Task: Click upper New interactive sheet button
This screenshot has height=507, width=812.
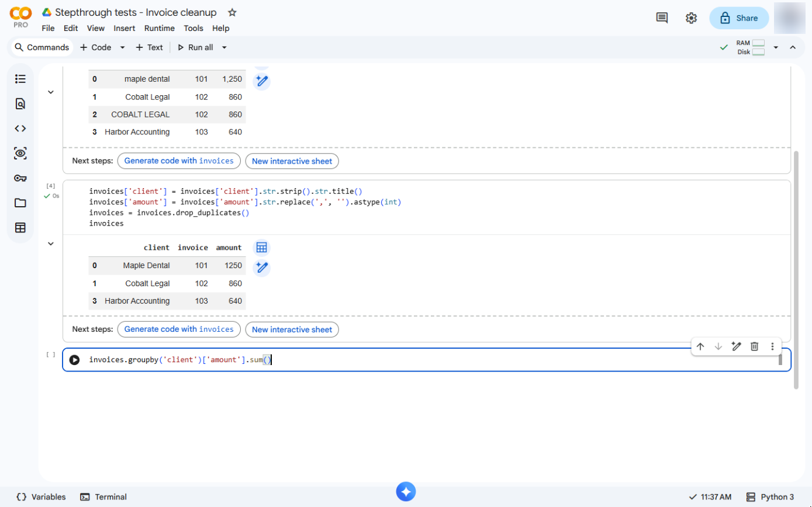Action: point(292,161)
